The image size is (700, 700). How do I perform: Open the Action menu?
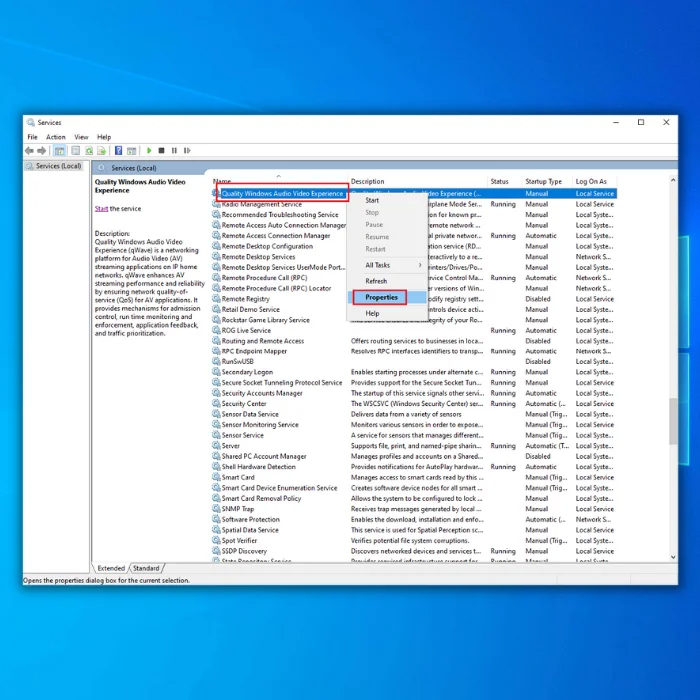tap(56, 137)
